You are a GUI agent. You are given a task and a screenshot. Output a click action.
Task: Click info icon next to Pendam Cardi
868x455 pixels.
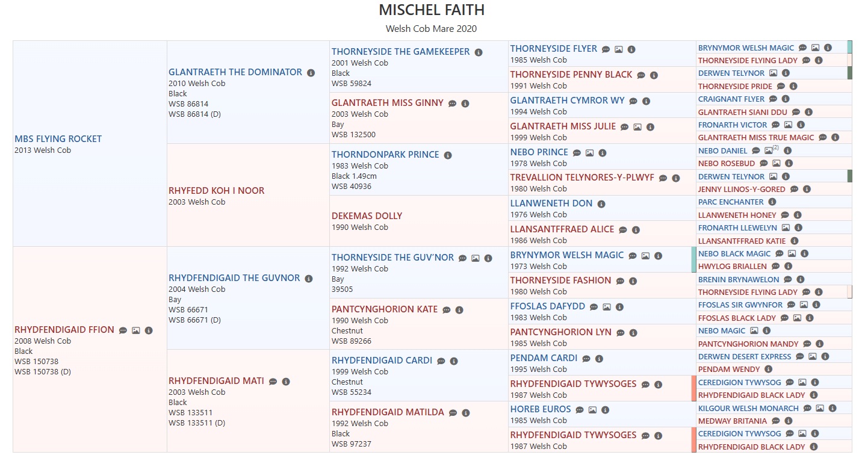599,359
